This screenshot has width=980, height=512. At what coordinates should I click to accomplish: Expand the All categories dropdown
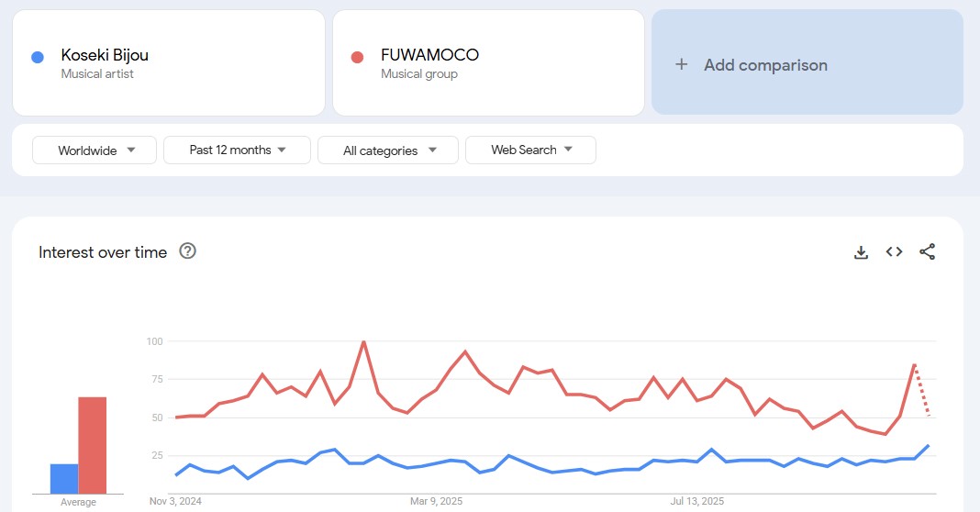388,150
